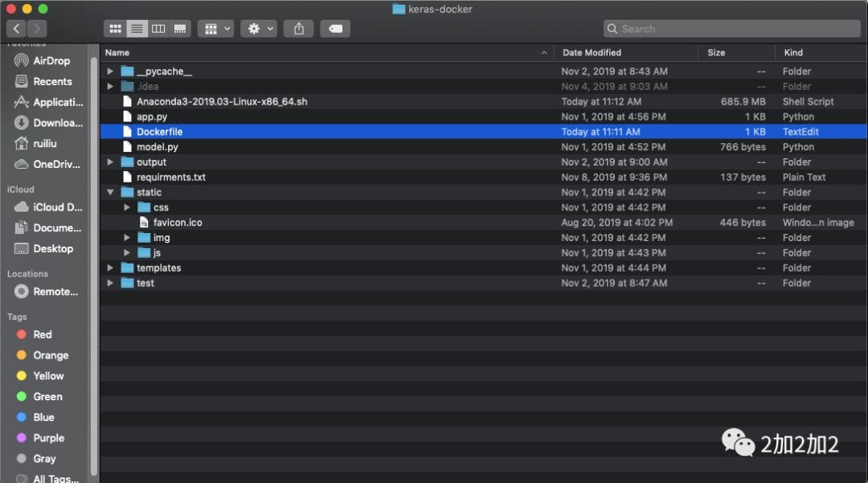Switch to gallery view
The image size is (868, 483).
point(180,28)
